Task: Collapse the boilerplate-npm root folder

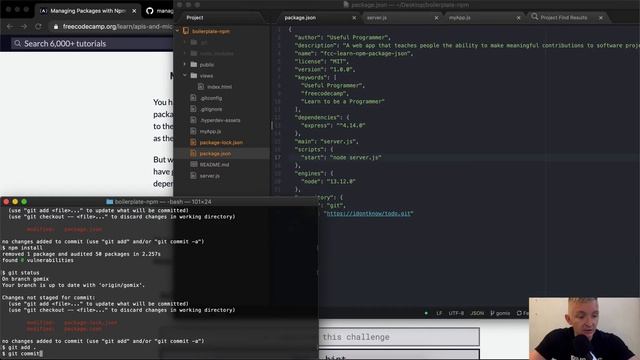Action: [x=178, y=31]
